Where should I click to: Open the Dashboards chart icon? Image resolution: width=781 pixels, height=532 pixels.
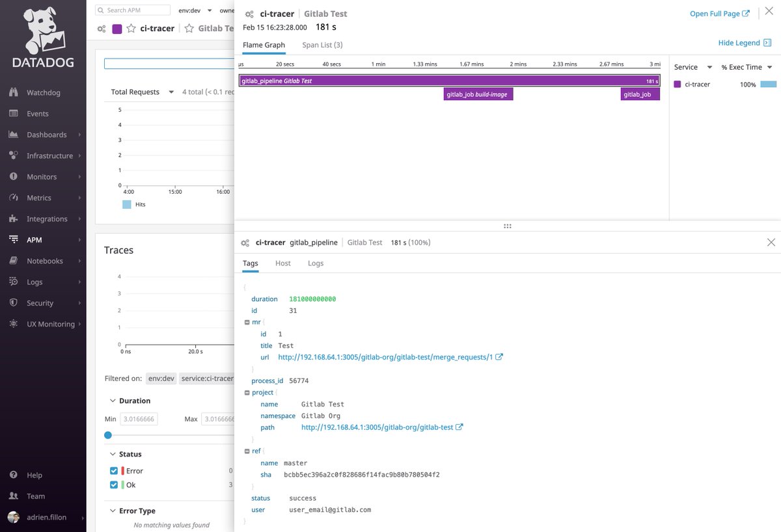[x=14, y=135]
